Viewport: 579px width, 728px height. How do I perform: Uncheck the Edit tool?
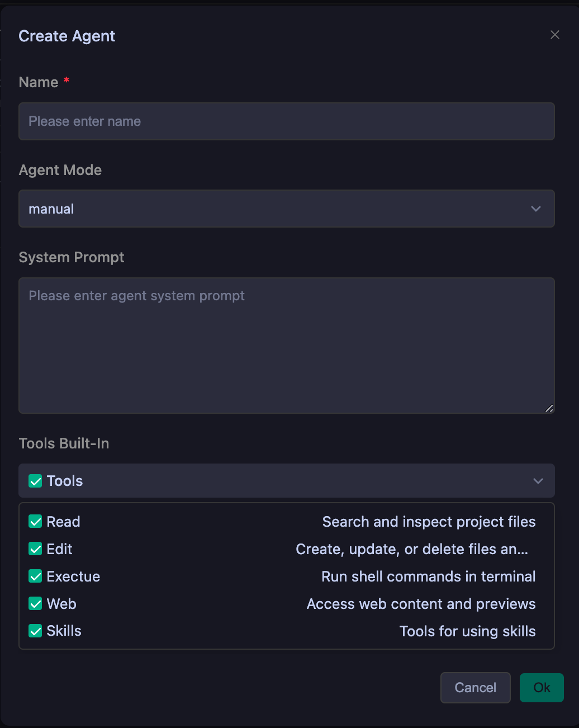click(35, 549)
